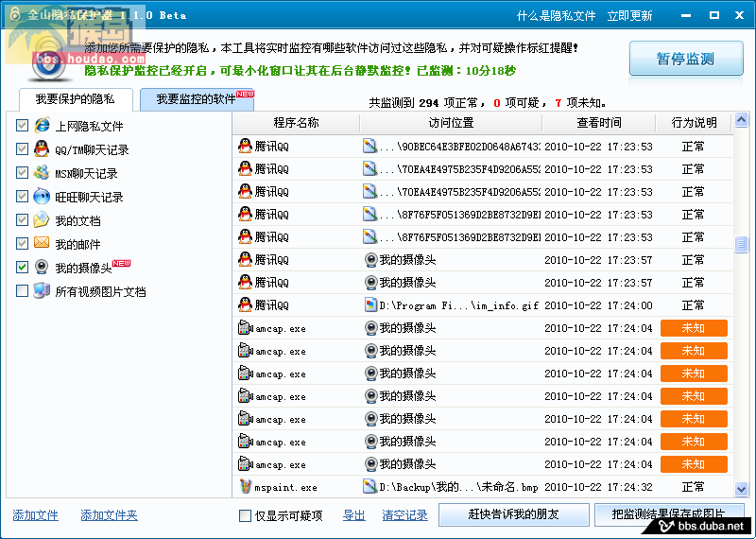Click the folder icon beside 我的文档
756x539 pixels.
click(42, 219)
